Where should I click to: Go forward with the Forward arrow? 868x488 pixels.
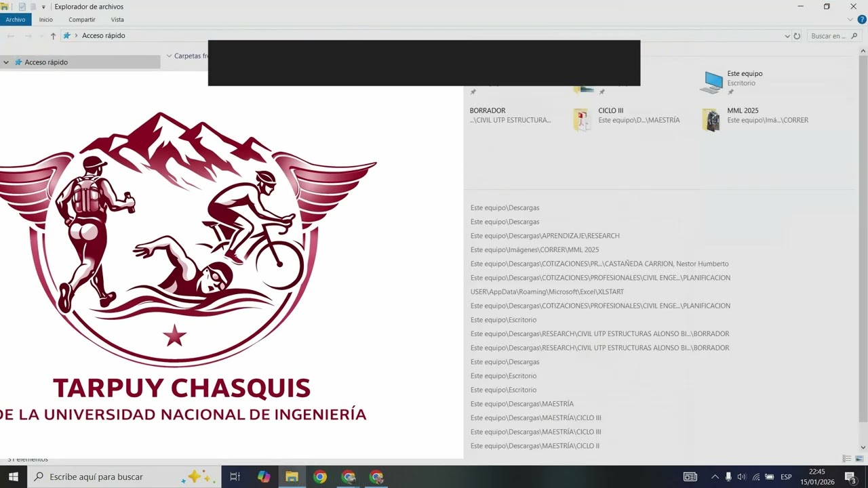[x=28, y=36]
